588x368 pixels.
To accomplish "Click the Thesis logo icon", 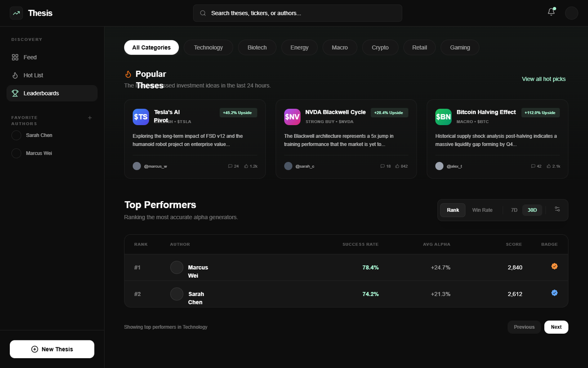I will tap(16, 13).
